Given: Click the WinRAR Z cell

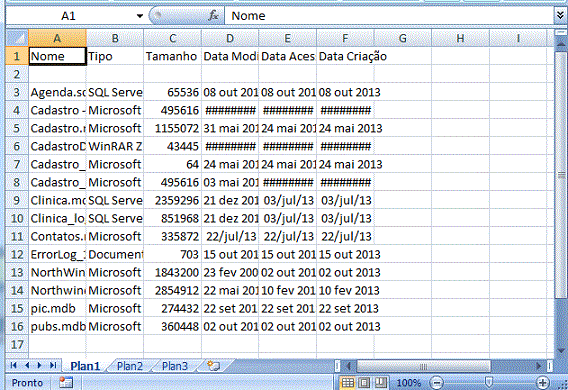Looking at the screenshot, I should pyautogui.click(x=115, y=146).
